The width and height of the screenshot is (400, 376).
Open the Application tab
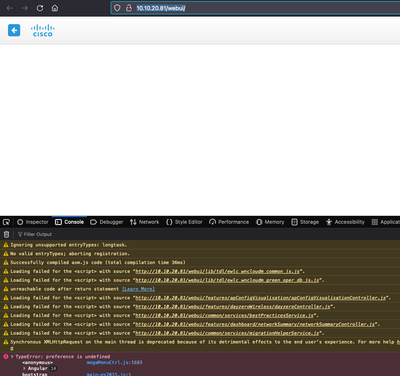pyautogui.click(x=386, y=222)
